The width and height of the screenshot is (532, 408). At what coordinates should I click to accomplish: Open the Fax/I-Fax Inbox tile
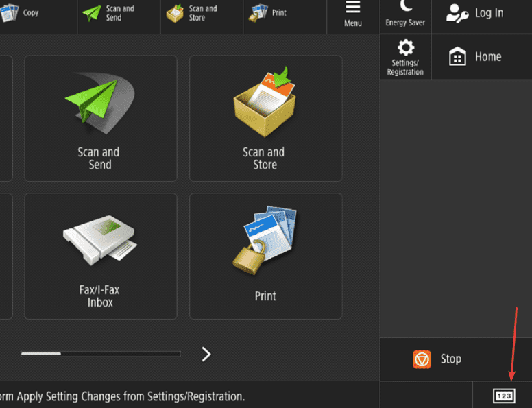pyautogui.click(x=100, y=256)
